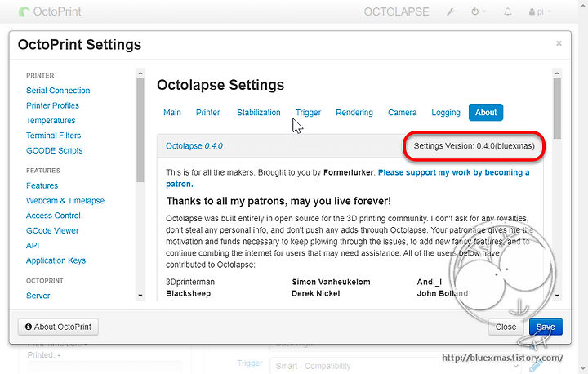This screenshot has width=588, height=374.
Task: Switch to the Camera tab
Action: (403, 113)
